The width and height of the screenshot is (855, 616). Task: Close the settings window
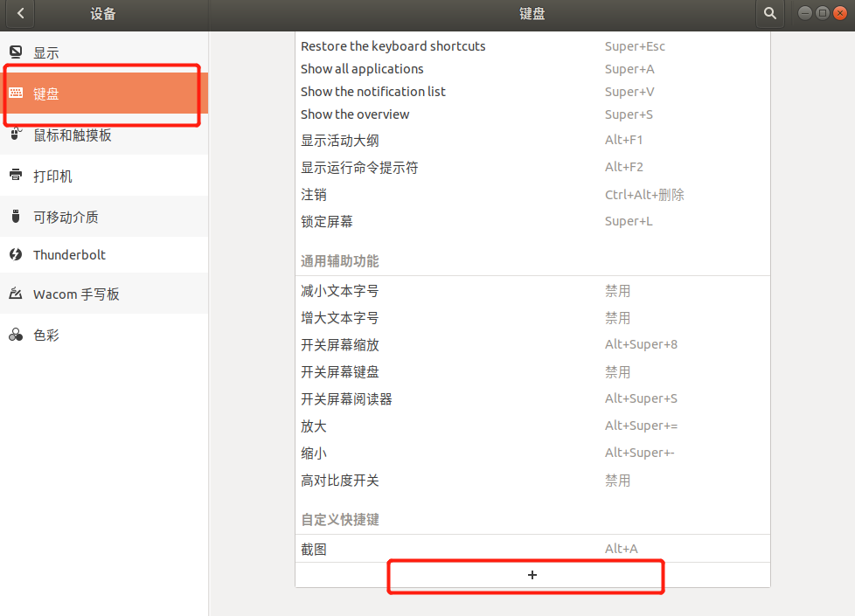[x=840, y=13]
